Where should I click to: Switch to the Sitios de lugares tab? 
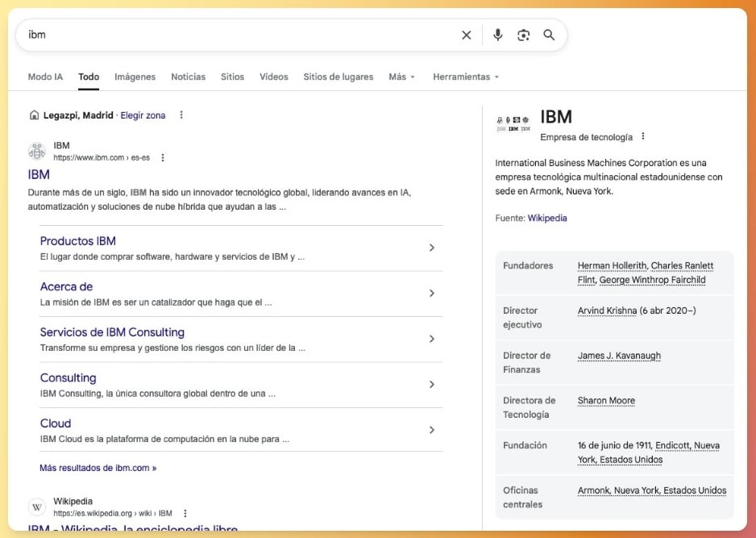click(339, 77)
